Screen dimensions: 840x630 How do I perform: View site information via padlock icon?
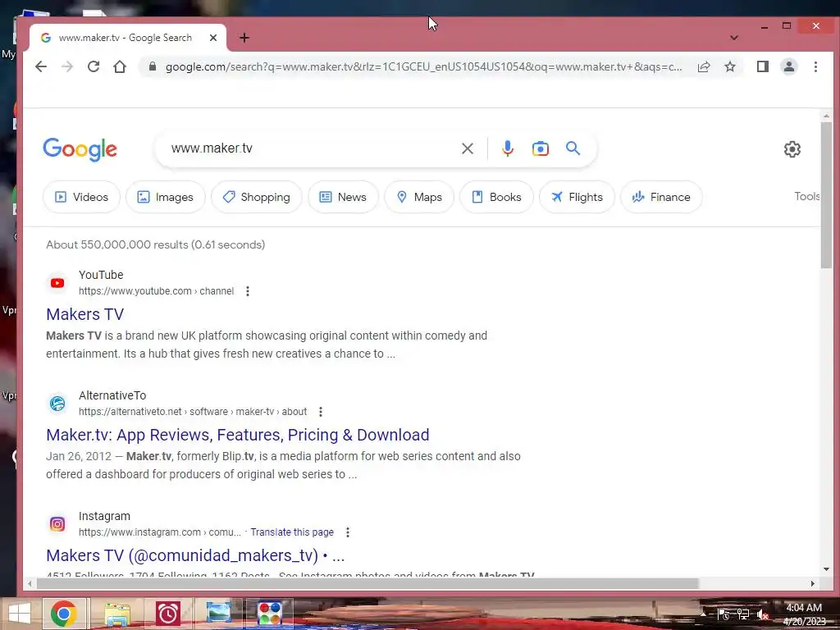(153, 66)
